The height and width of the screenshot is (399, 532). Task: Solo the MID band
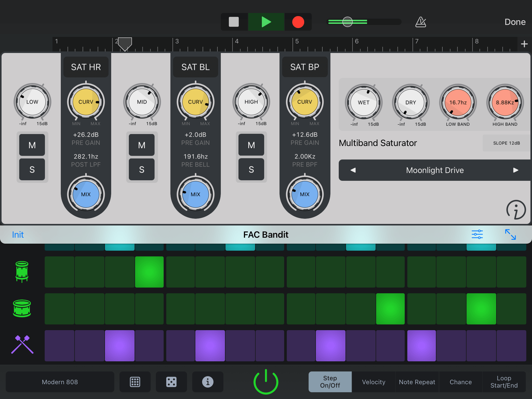coord(142,169)
